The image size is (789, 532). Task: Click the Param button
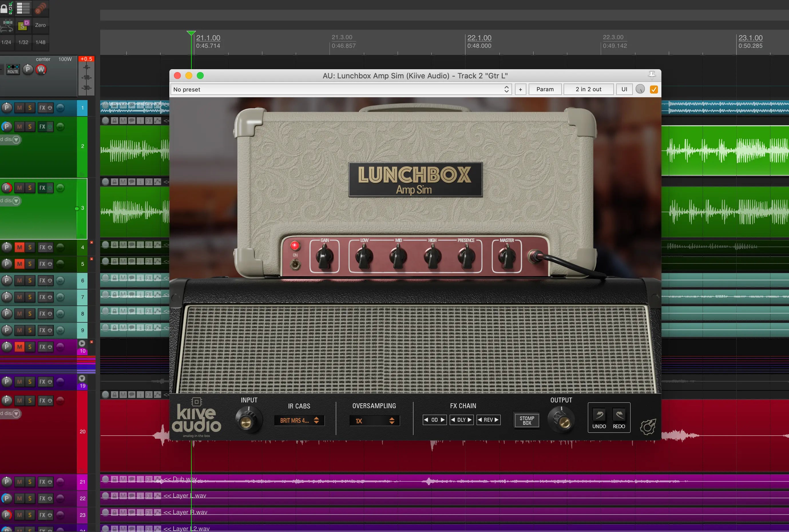(x=545, y=89)
